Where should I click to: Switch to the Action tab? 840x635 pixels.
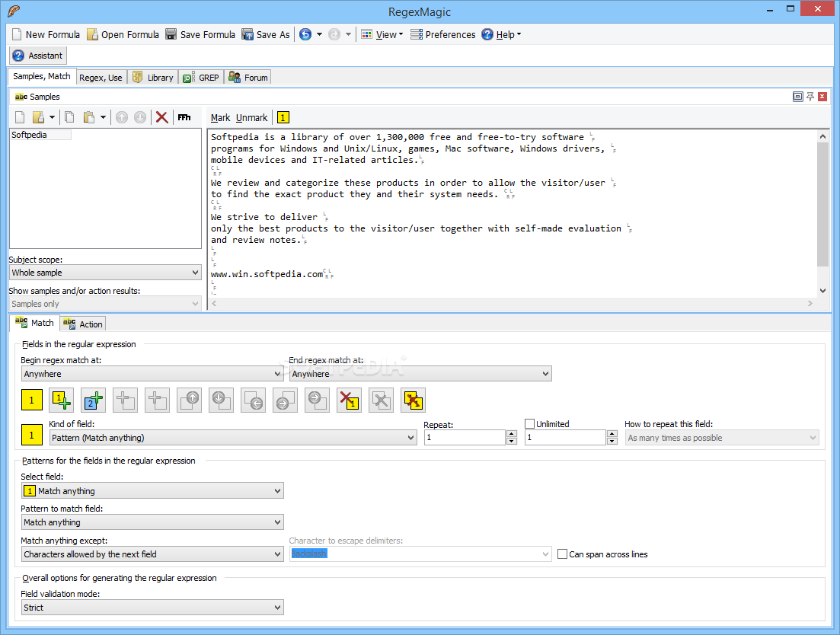pyautogui.click(x=84, y=324)
